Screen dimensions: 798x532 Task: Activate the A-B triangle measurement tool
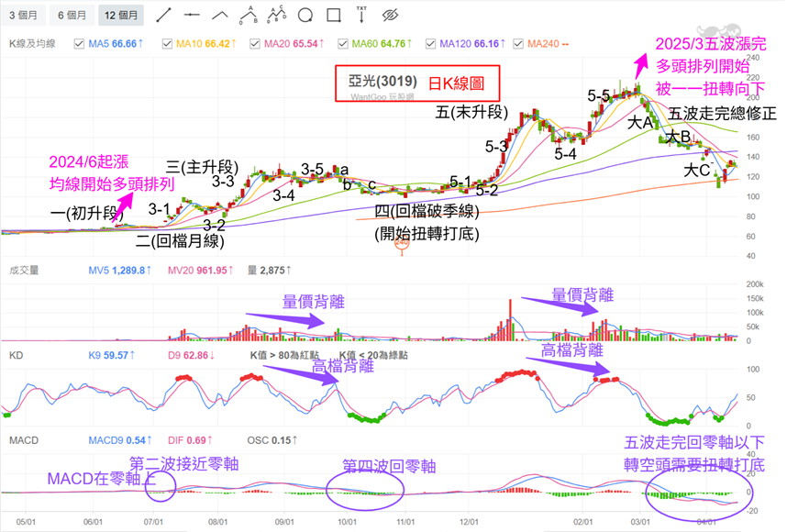(x=249, y=15)
